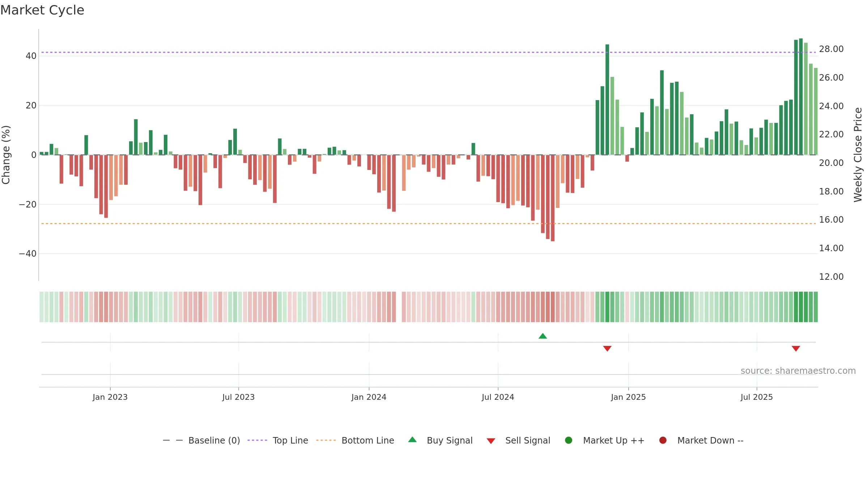Toggle the Sell Signal legend label
Viewport: 868px width, 488px height.
coord(528,440)
